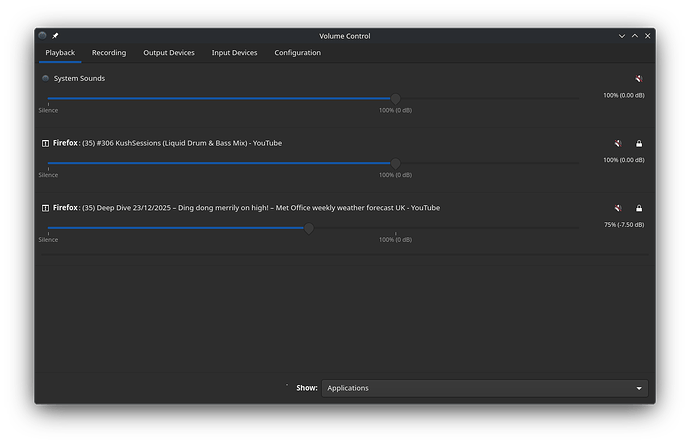Toggle channel lock for KushSessions stream

click(639, 144)
